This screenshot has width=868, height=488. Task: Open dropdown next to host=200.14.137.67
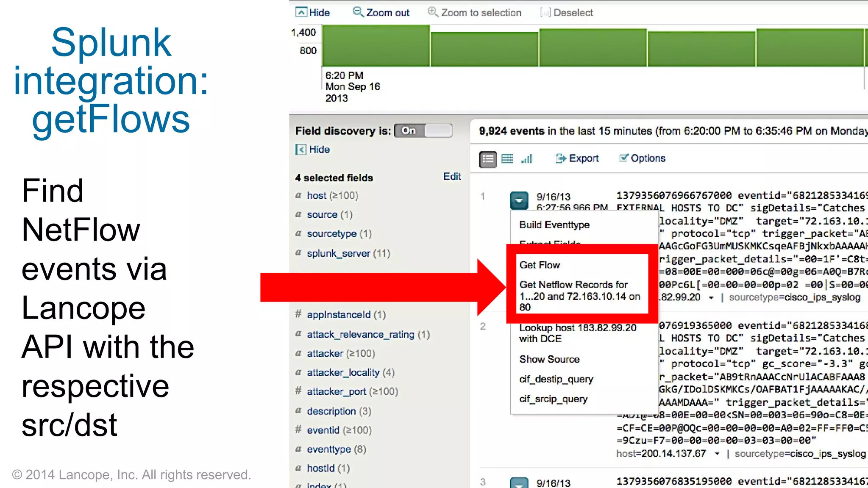pos(717,454)
